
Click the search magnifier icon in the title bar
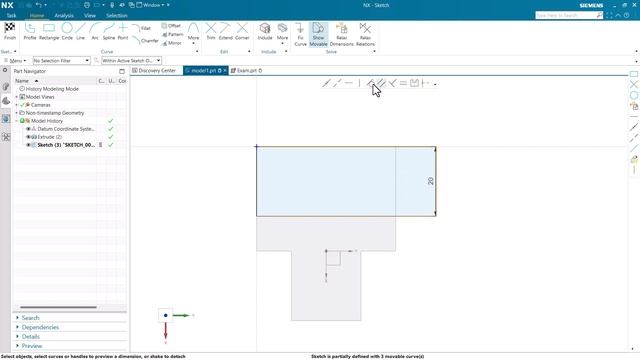click(599, 15)
